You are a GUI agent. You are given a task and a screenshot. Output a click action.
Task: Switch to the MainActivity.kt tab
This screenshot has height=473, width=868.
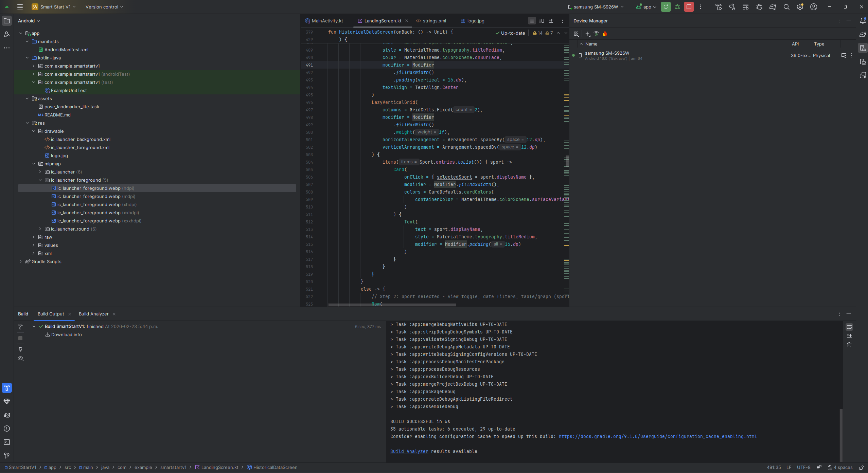click(x=324, y=21)
